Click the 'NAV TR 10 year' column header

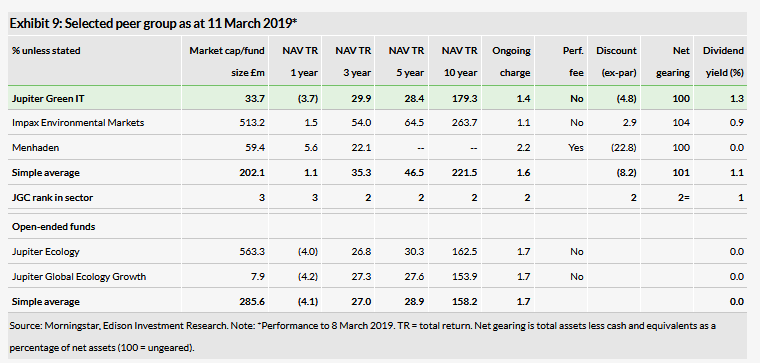tap(459, 62)
